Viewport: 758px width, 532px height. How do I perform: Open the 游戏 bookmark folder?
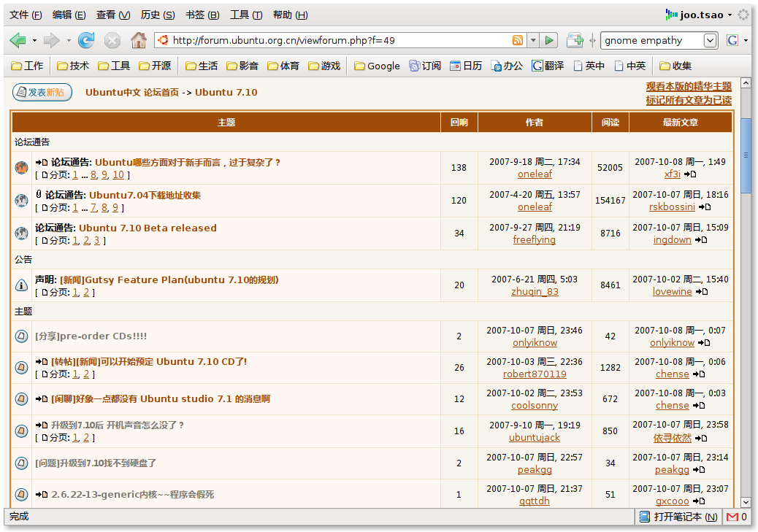(324, 66)
